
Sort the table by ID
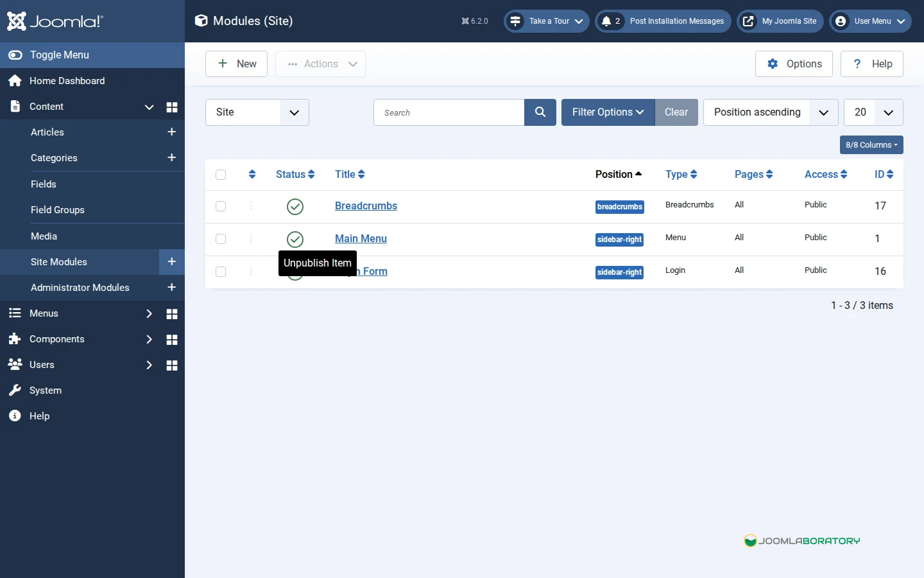(x=884, y=175)
